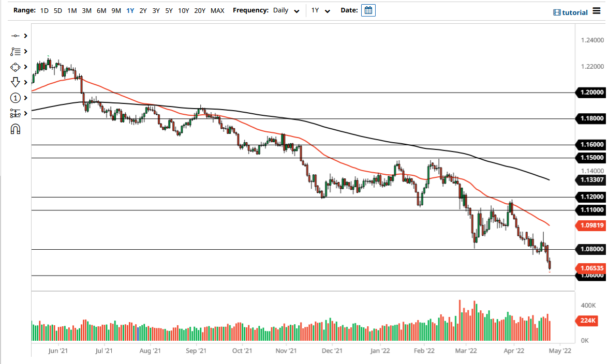608x364 pixels.
Task: Open the measurement tool options
Action: (15, 113)
